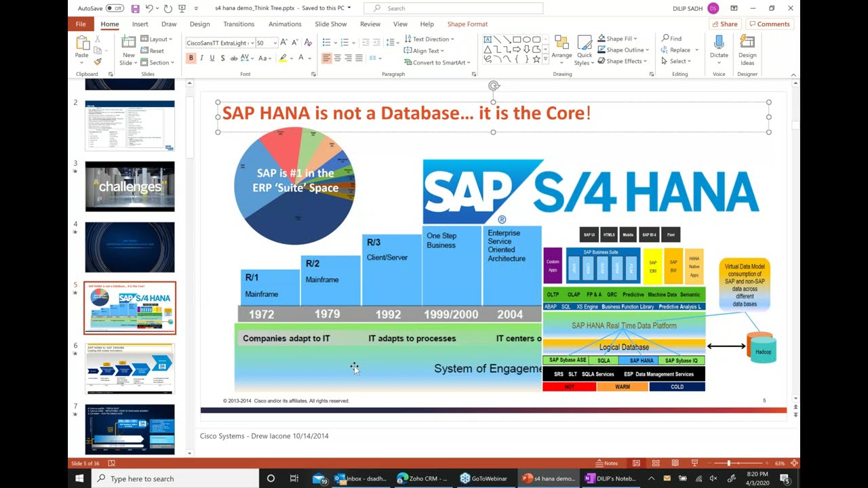Viewport: 868px width, 488px height.
Task: Select slide 6 thumbnail
Action: tap(130, 369)
